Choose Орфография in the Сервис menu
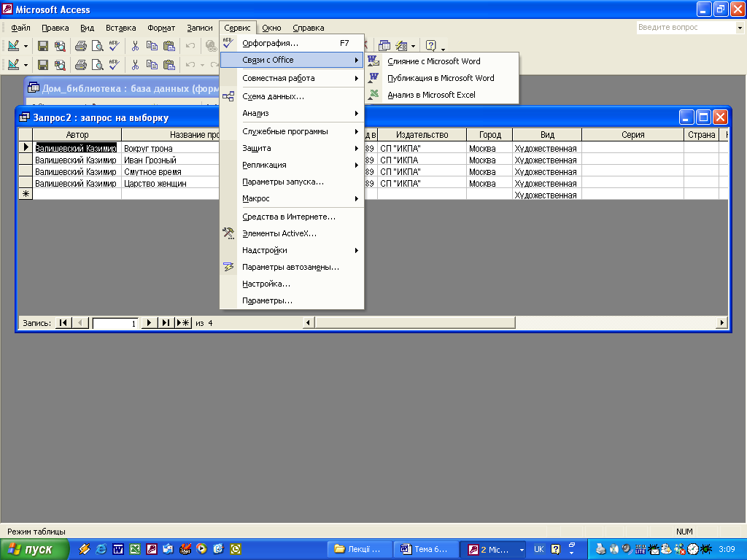Viewport: 747px width, 560px height. click(x=292, y=43)
